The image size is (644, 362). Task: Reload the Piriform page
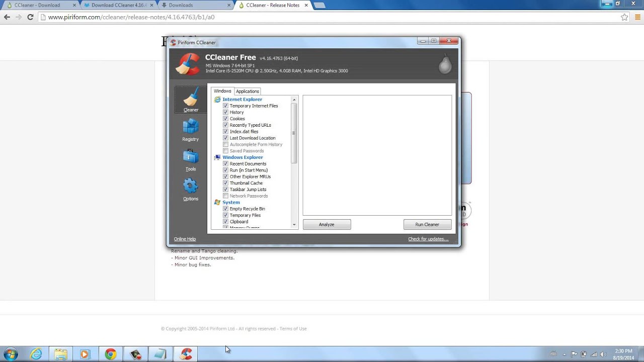[30, 17]
